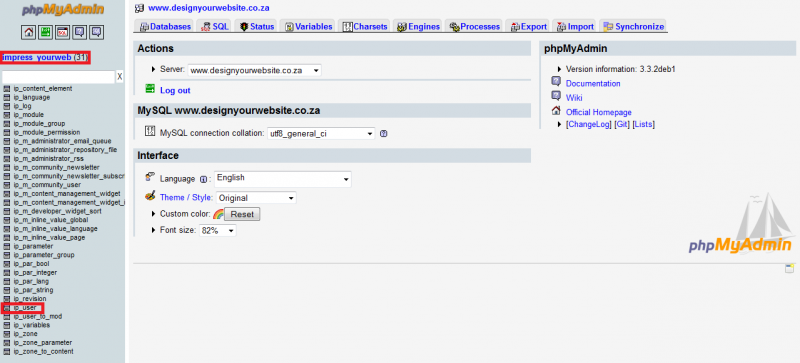The image size is (800, 363).
Task: Open the ip_m_administrator_rss table
Action: [x=48, y=158]
